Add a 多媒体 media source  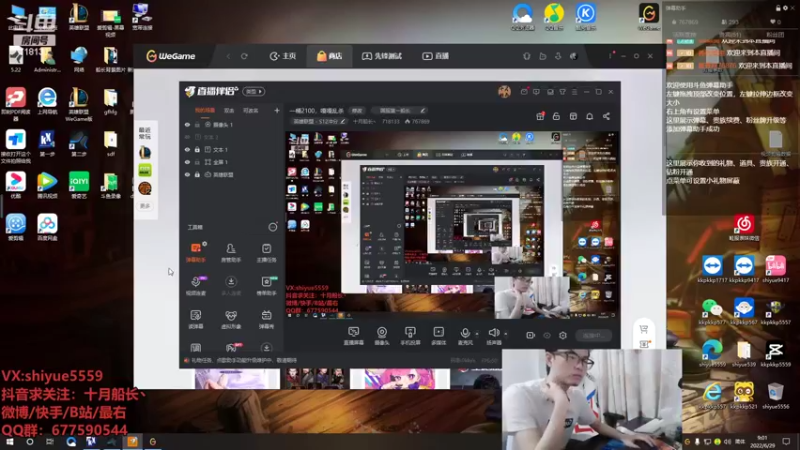438,336
